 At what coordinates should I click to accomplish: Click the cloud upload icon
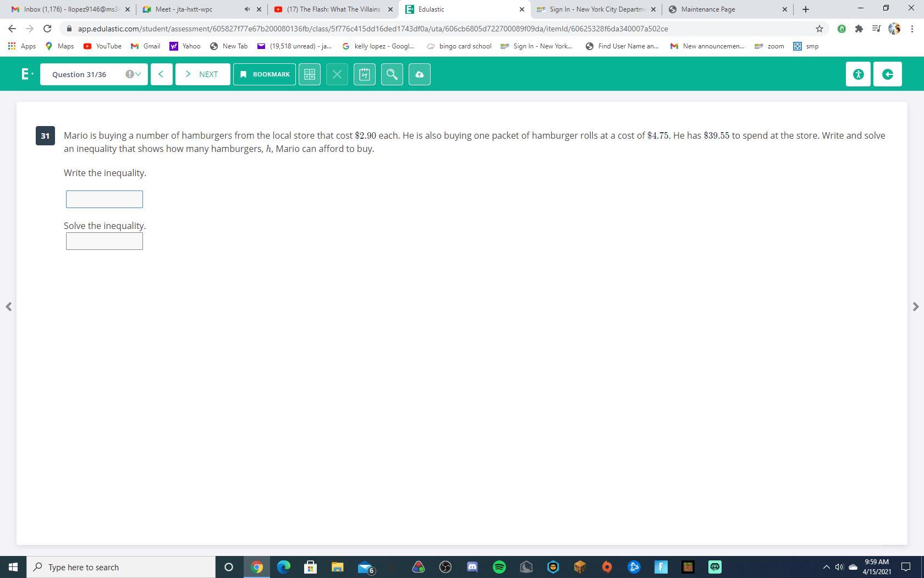point(420,74)
